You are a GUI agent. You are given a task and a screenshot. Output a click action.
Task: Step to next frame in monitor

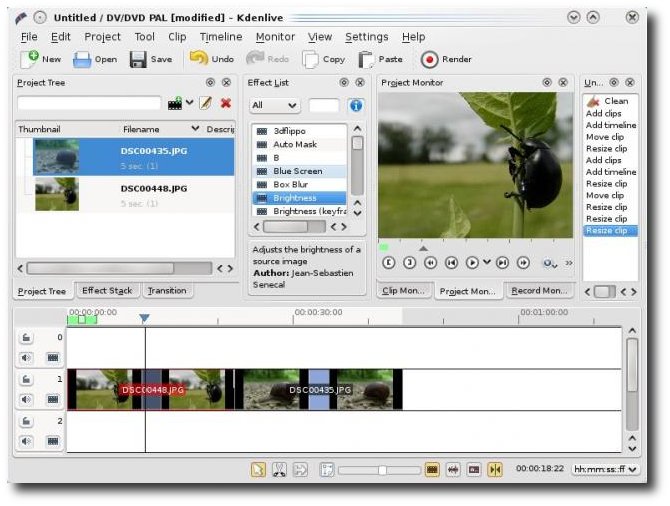[502, 262]
